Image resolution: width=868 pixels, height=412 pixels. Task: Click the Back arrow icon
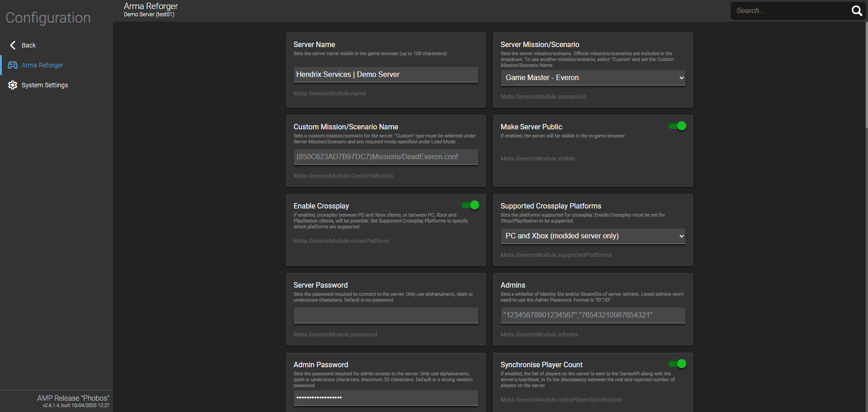point(13,45)
